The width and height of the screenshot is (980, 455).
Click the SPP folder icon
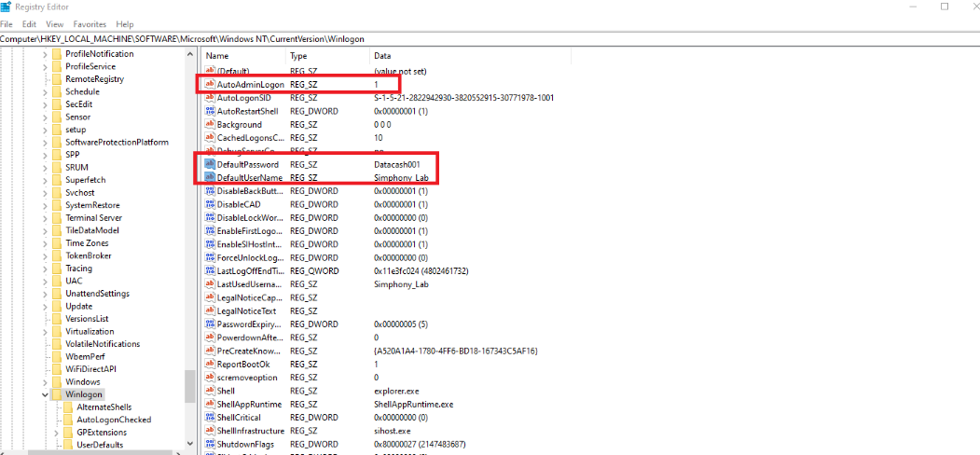click(57, 155)
